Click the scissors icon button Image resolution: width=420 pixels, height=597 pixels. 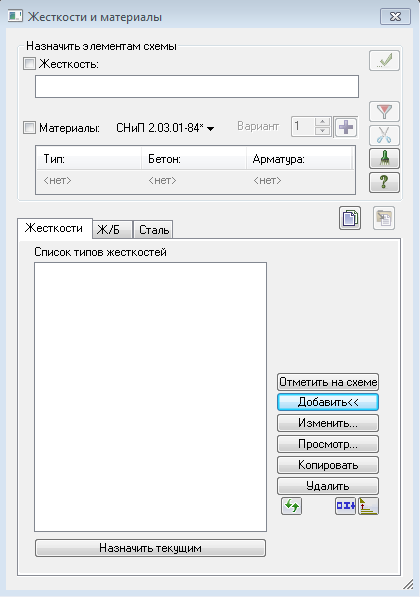pyautogui.click(x=384, y=135)
